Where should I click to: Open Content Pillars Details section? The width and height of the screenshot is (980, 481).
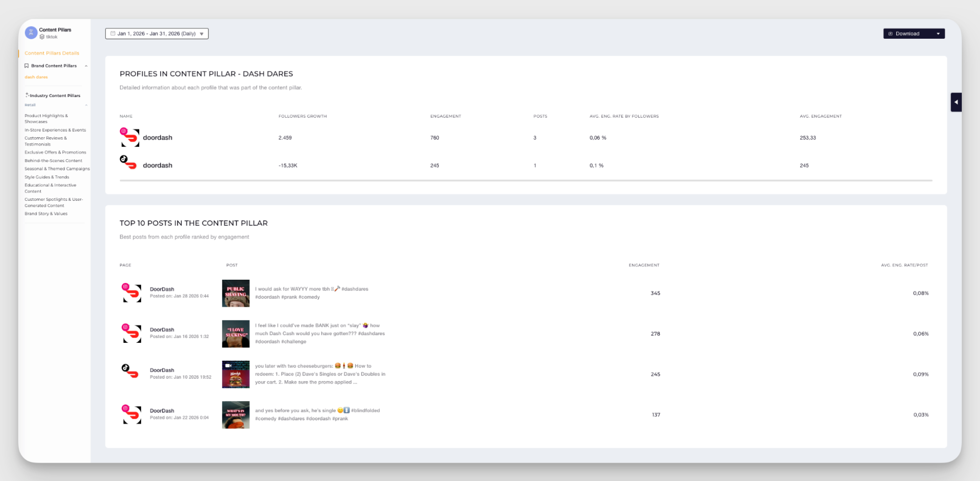(51, 53)
